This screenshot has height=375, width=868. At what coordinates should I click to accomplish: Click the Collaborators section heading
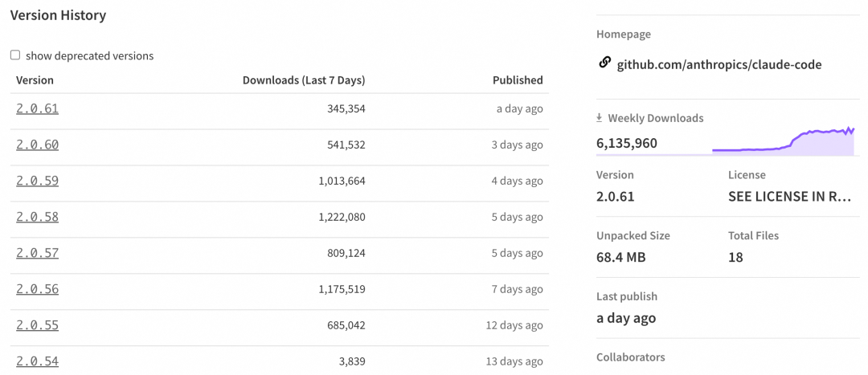click(x=630, y=357)
